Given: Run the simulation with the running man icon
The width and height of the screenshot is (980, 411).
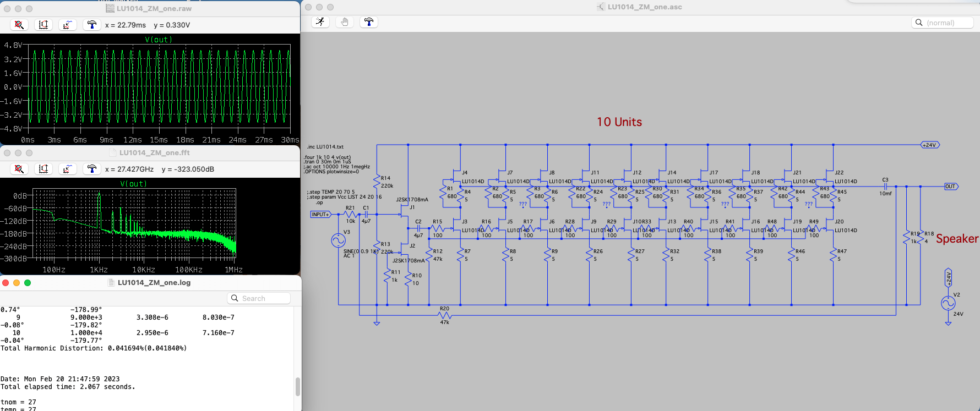Looking at the screenshot, I should point(320,22).
